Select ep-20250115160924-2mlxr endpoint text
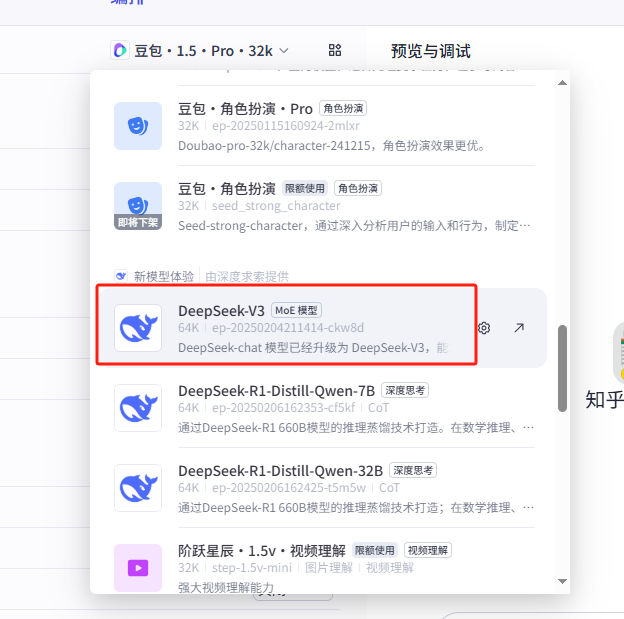The height and width of the screenshot is (619, 624). tap(286, 126)
